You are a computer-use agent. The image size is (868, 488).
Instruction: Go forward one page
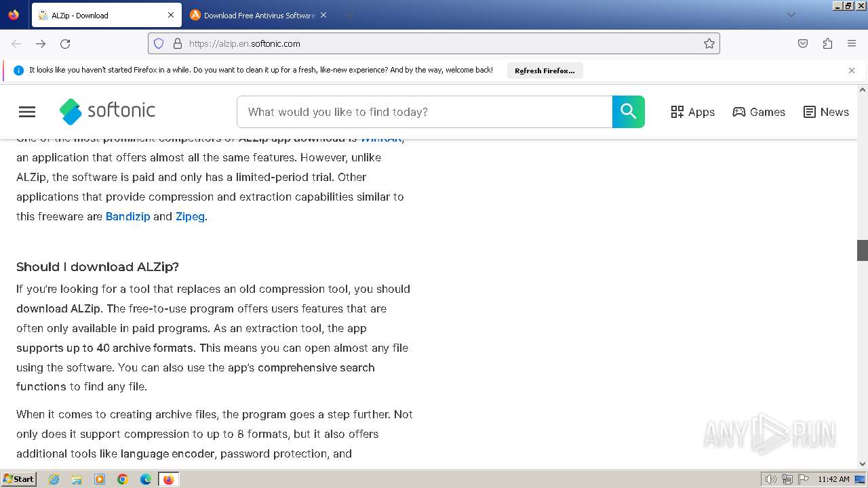coord(41,43)
